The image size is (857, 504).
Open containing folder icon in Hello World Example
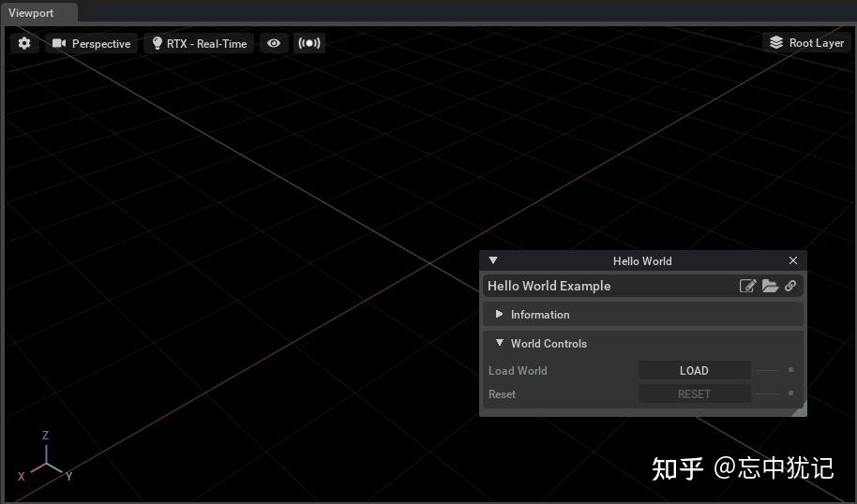[x=770, y=286]
